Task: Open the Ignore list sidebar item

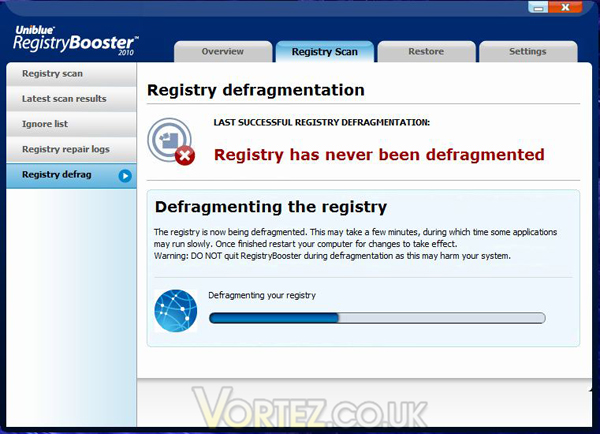Action: point(71,124)
